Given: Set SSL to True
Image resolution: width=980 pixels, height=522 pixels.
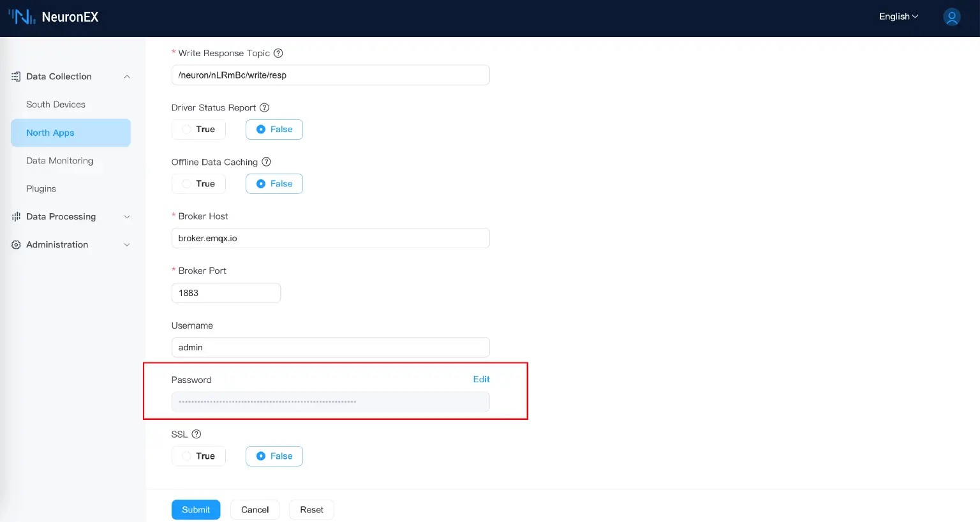Looking at the screenshot, I should (x=198, y=456).
